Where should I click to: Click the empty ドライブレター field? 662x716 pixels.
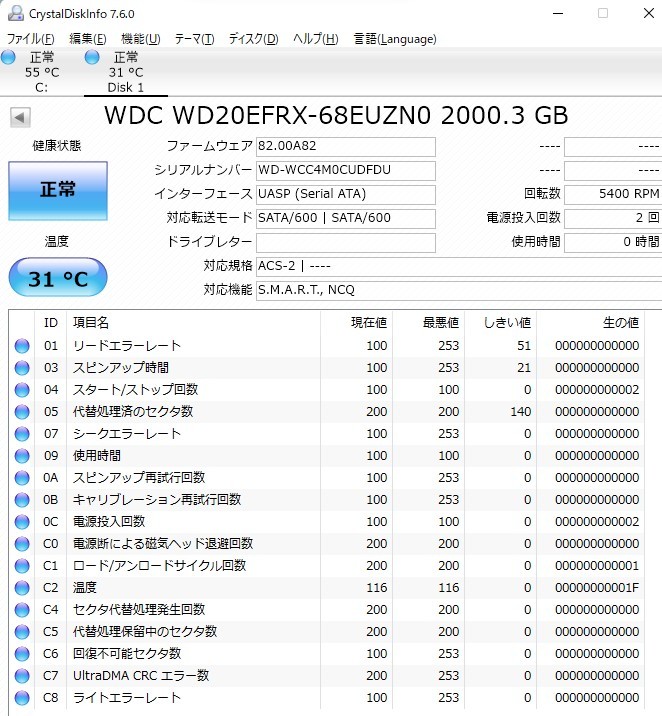pyautogui.click(x=346, y=242)
